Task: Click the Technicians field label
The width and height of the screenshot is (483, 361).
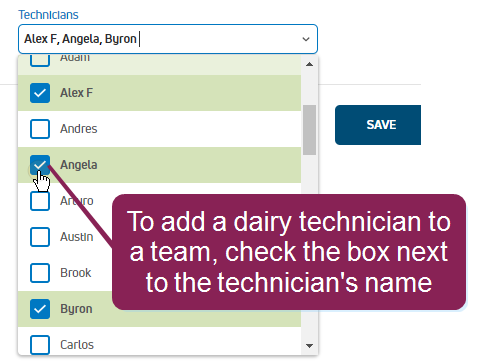Action: click(x=48, y=15)
